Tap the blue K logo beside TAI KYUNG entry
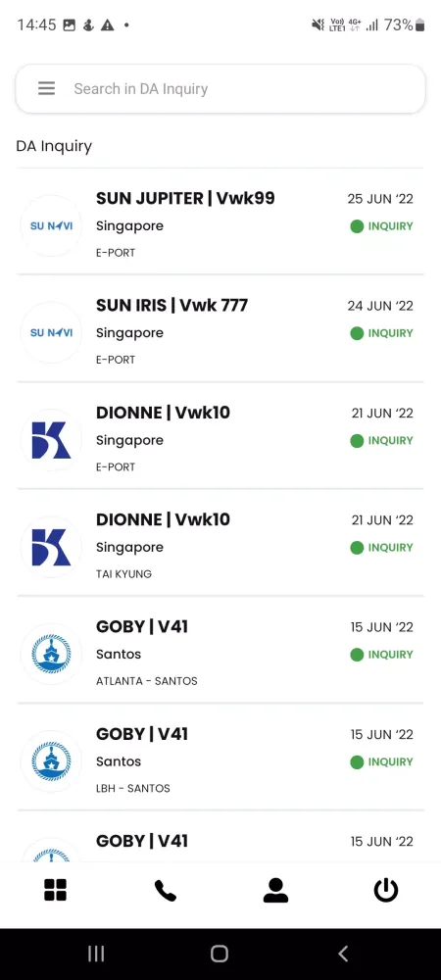Image resolution: width=441 pixels, height=980 pixels. click(x=51, y=547)
